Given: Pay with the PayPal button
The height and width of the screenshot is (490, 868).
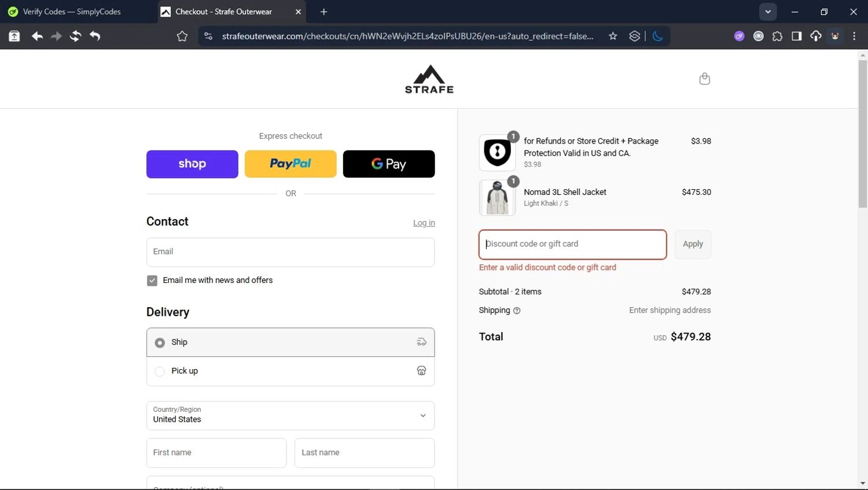Looking at the screenshot, I should (290, 164).
